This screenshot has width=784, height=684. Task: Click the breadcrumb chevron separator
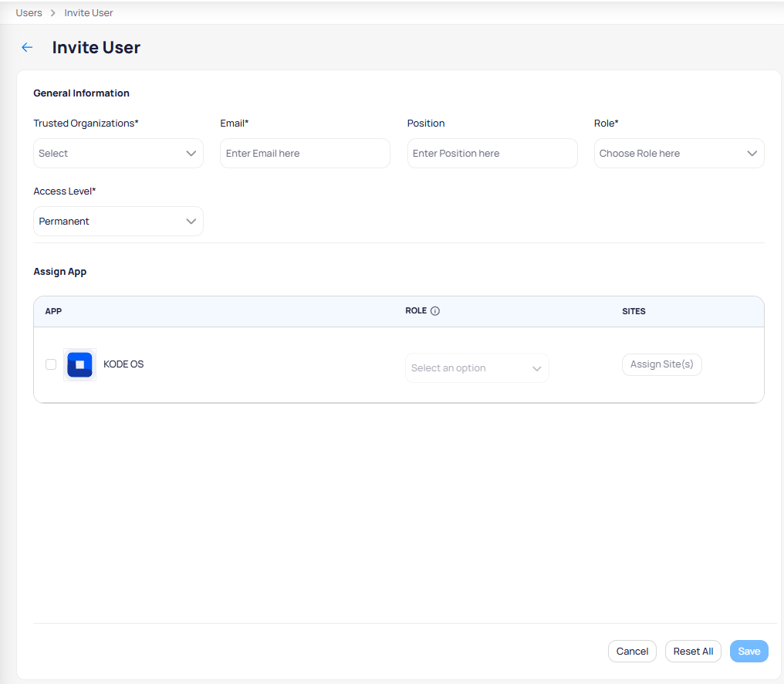click(53, 13)
